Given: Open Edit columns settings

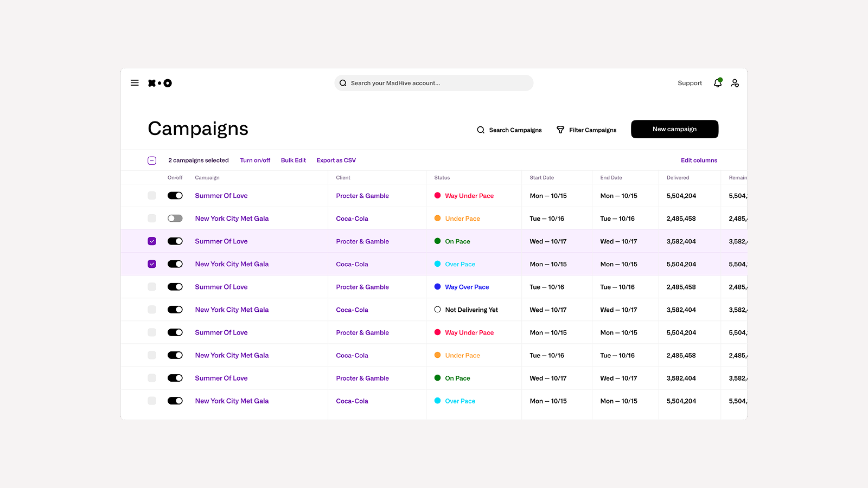Looking at the screenshot, I should click(699, 160).
